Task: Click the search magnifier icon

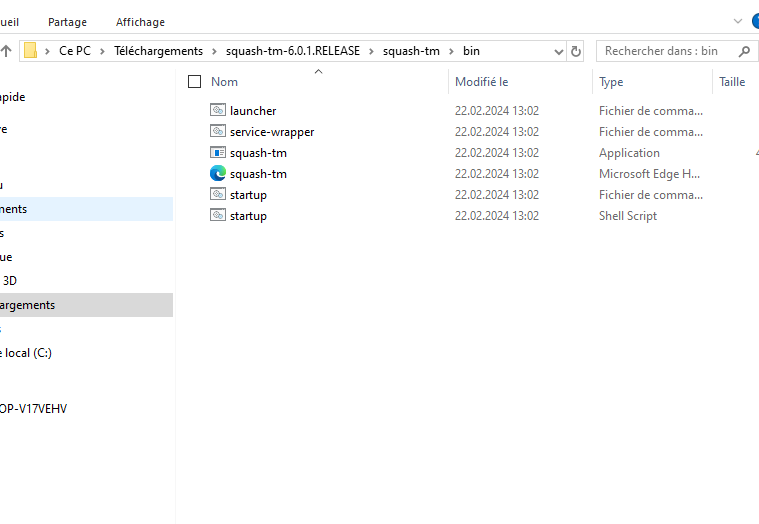Action: (x=742, y=51)
